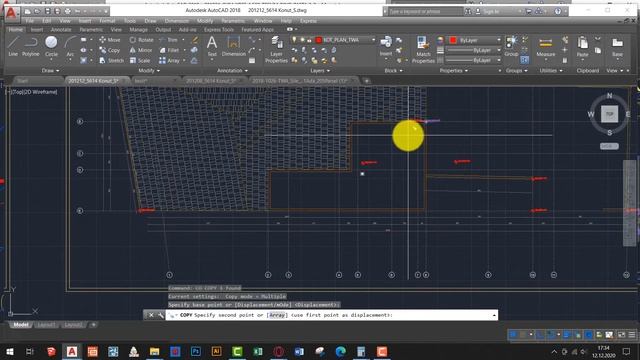Viewport: 640px width, 360px height.
Task: Click the red layer color swatch
Action: tap(319, 40)
